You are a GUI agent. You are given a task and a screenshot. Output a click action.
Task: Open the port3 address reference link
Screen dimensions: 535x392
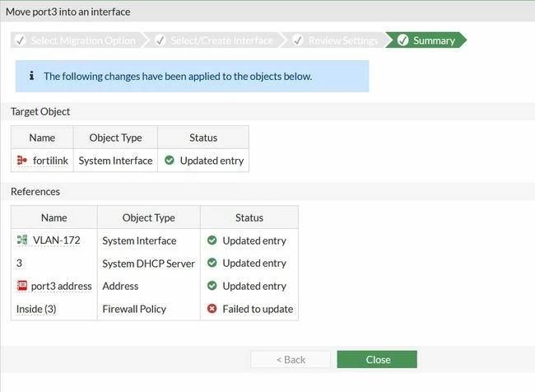tap(62, 286)
